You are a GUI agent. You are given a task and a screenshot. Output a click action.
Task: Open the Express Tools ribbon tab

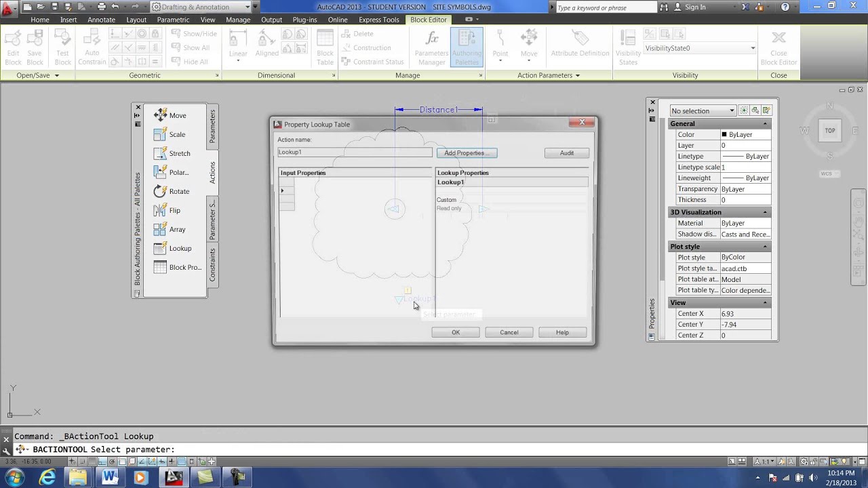[x=378, y=20]
